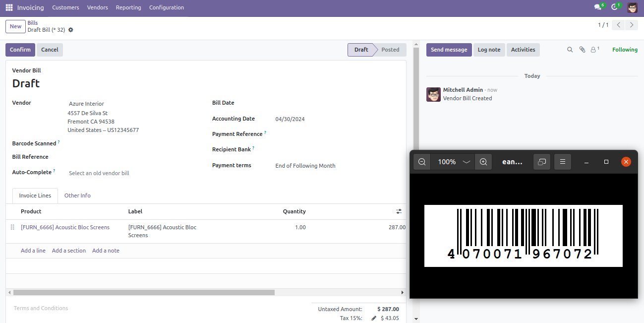Open the chatter attachments paperclip
This screenshot has width=644, height=323.
click(582, 50)
